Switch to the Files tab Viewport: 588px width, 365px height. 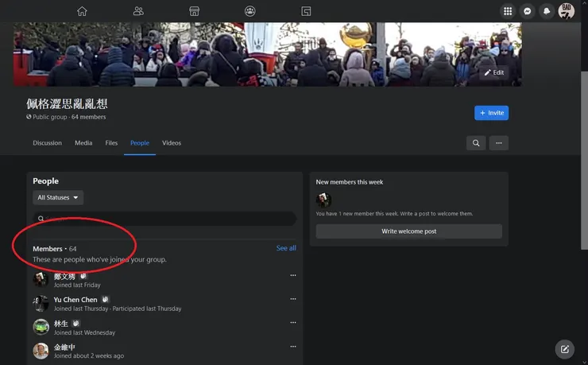(111, 143)
